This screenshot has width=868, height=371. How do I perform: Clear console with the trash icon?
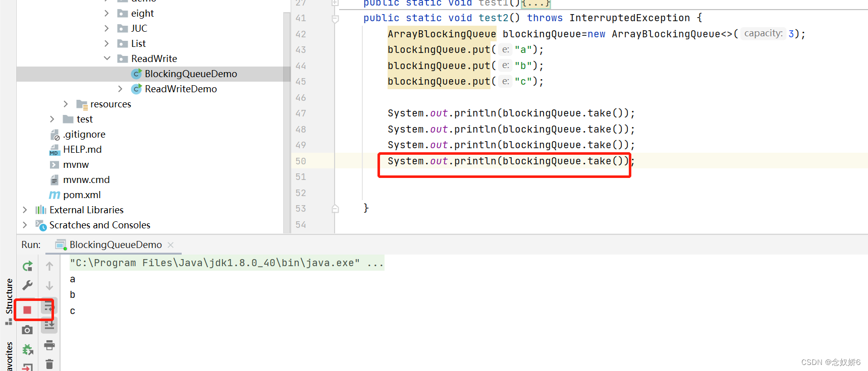click(49, 364)
